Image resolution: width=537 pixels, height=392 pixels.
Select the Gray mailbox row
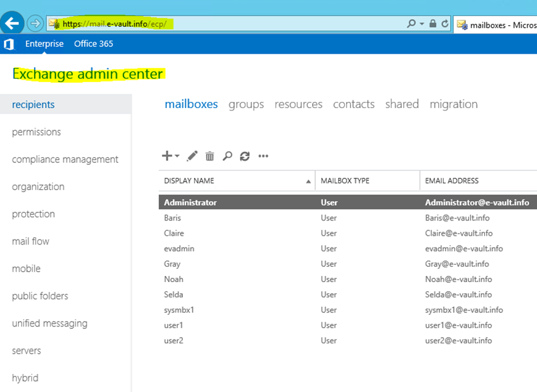[x=348, y=264]
